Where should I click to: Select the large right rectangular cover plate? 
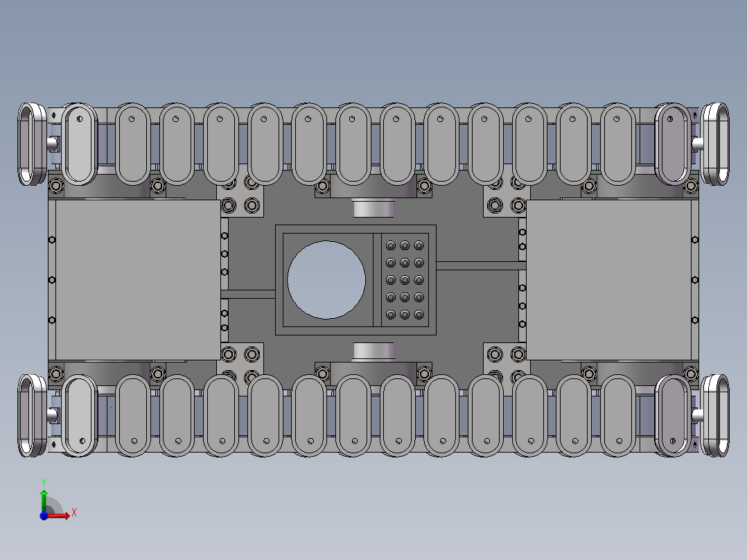pyautogui.click(x=609, y=280)
